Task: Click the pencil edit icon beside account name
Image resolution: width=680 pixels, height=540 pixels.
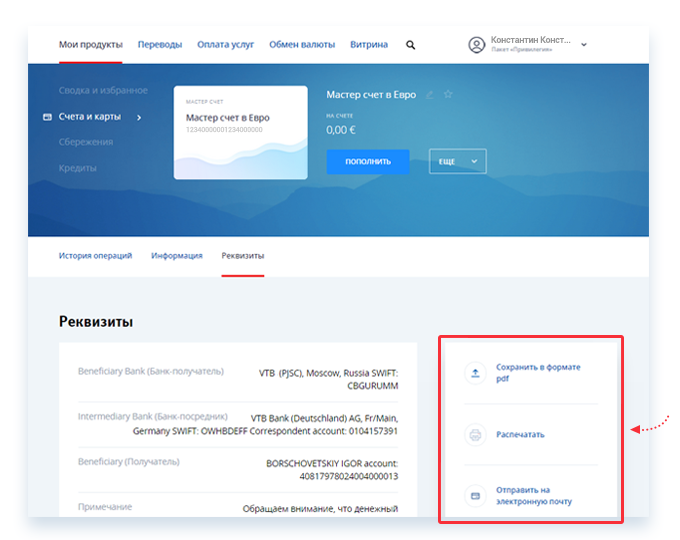Action: tap(430, 95)
